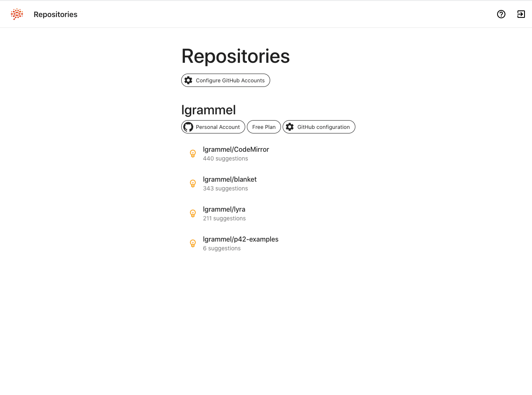Click the red P42 logo icon
Image resolution: width=532 pixels, height=395 pixels.
17,14
